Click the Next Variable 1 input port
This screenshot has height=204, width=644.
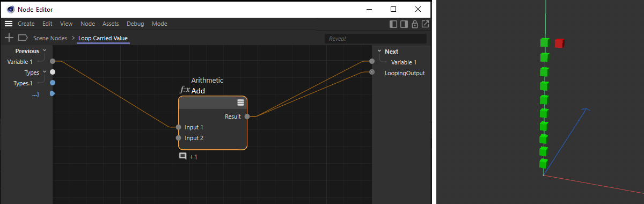coord(372,61)
